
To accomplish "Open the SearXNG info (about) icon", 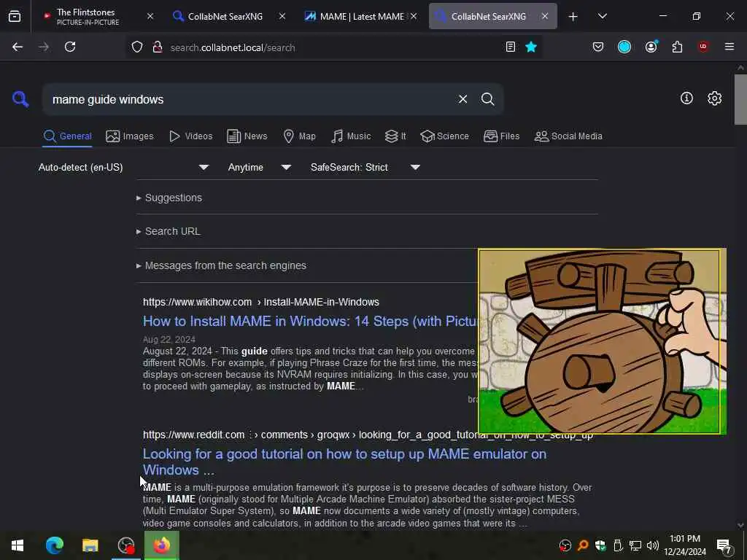I will point(686,98).
